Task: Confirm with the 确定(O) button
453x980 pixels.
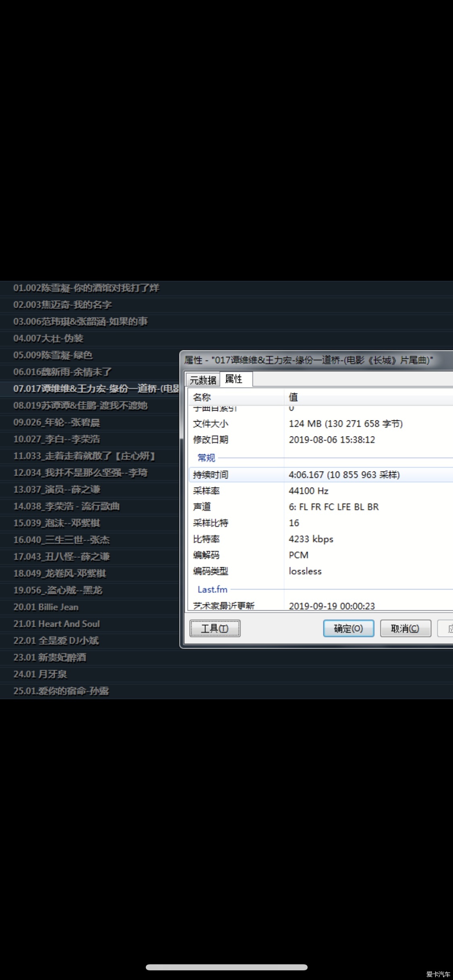Action: coord(349,628)
